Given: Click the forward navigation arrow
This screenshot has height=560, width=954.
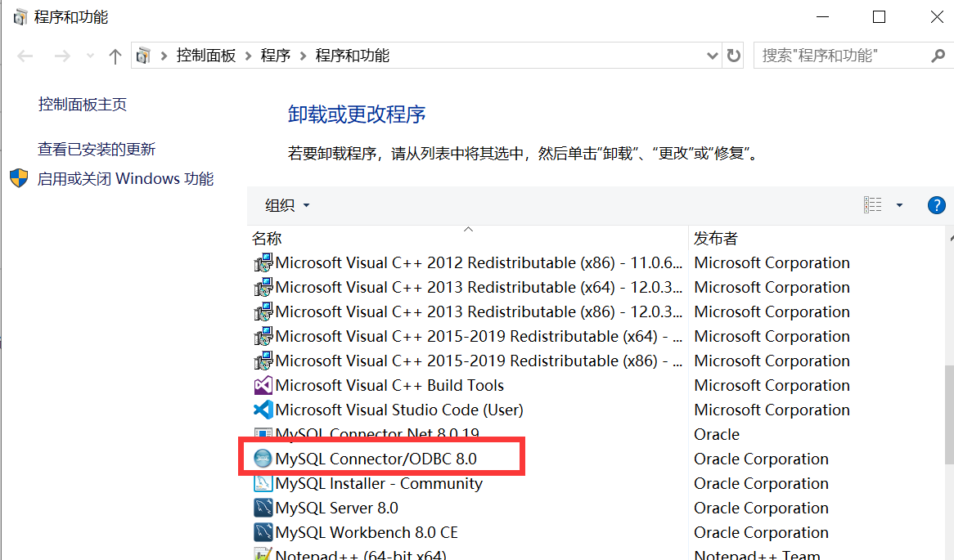Looking at the screenshot, I should tap(62, 56).
